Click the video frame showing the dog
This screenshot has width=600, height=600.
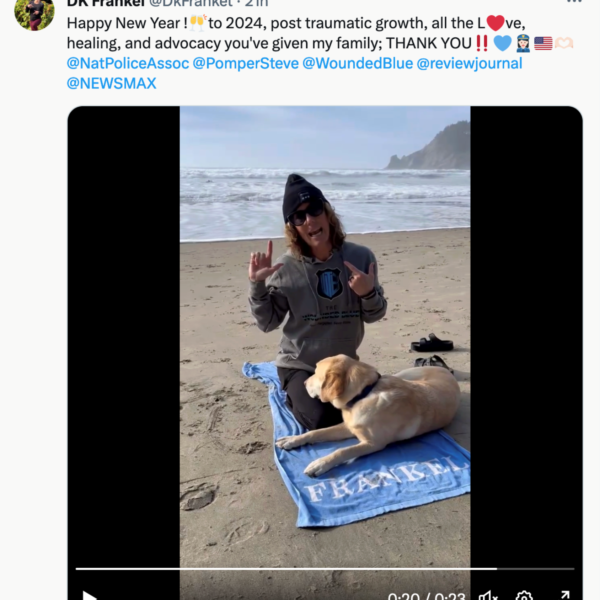click(x=325, y=337)
